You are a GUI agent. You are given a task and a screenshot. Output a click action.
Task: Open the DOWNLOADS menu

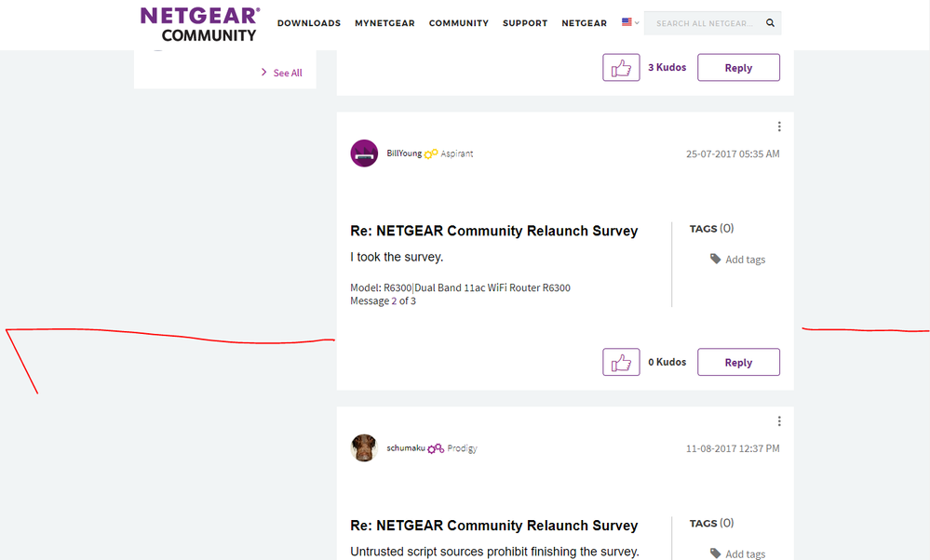(309, 23)
